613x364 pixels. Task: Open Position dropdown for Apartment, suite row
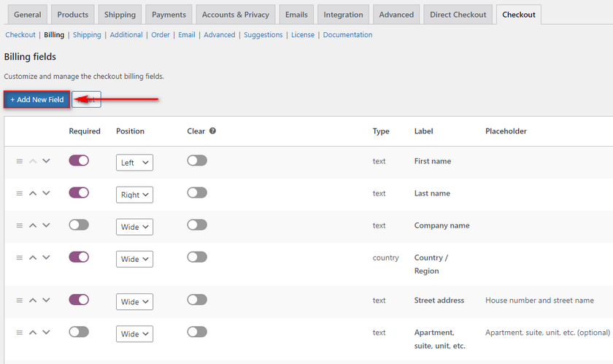click(x=134, y=334)
